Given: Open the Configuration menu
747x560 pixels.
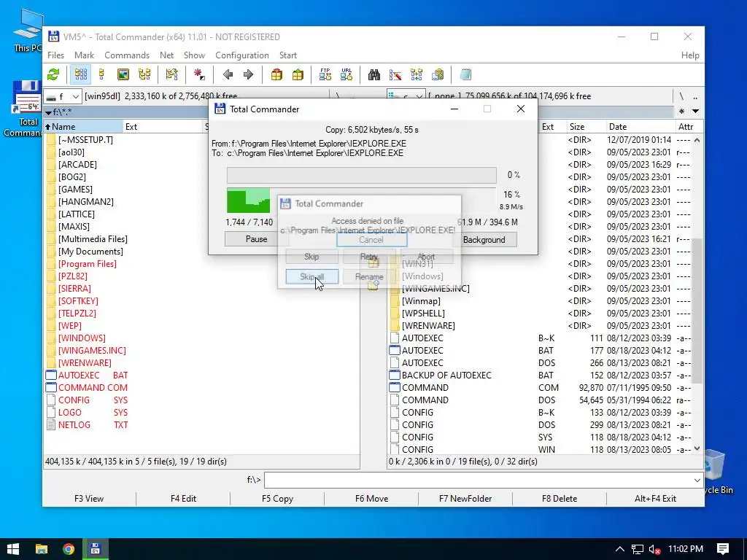Looking at the screenshot, I should (242, 55).
